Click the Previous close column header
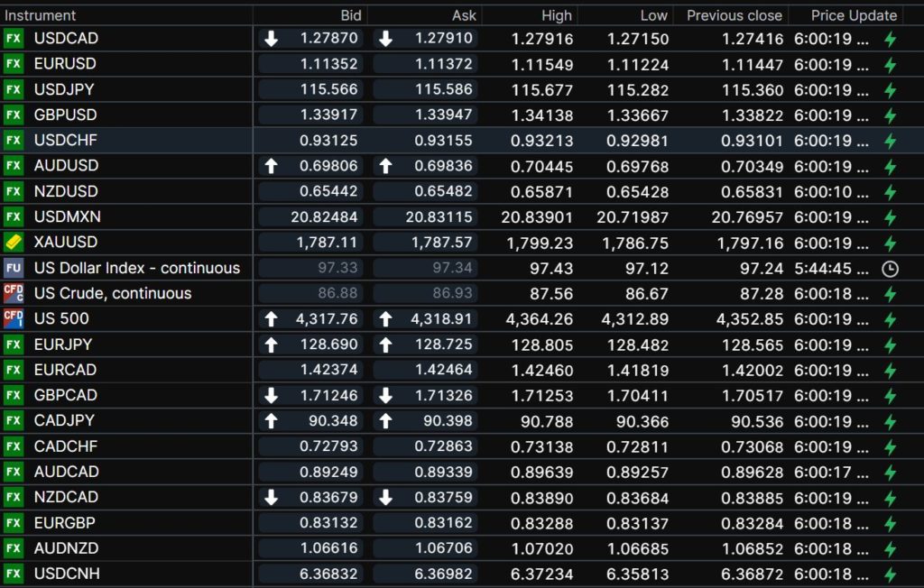This screenshot has height=588, width=924. (x=734, y=15)
